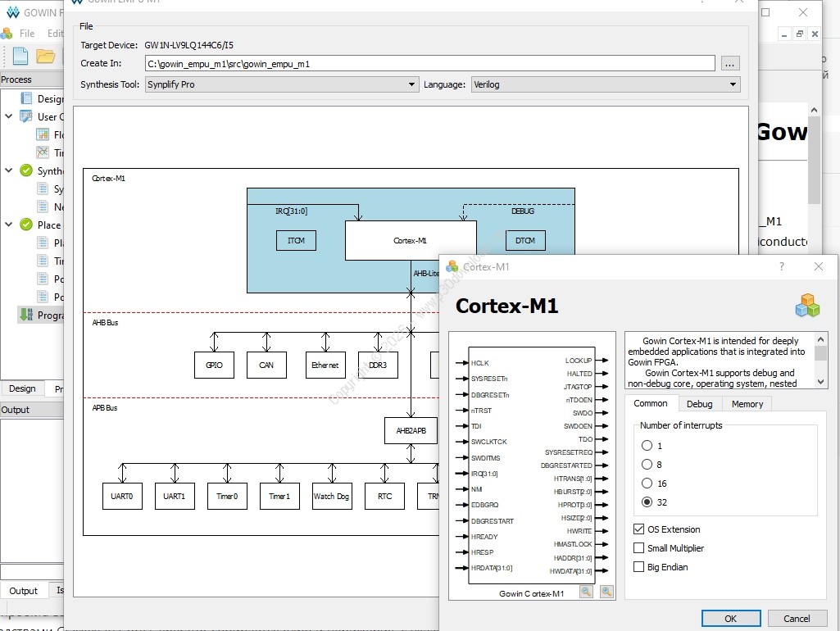Click the Output panel header
Screen dimensions: 840x631
point(32,410)
